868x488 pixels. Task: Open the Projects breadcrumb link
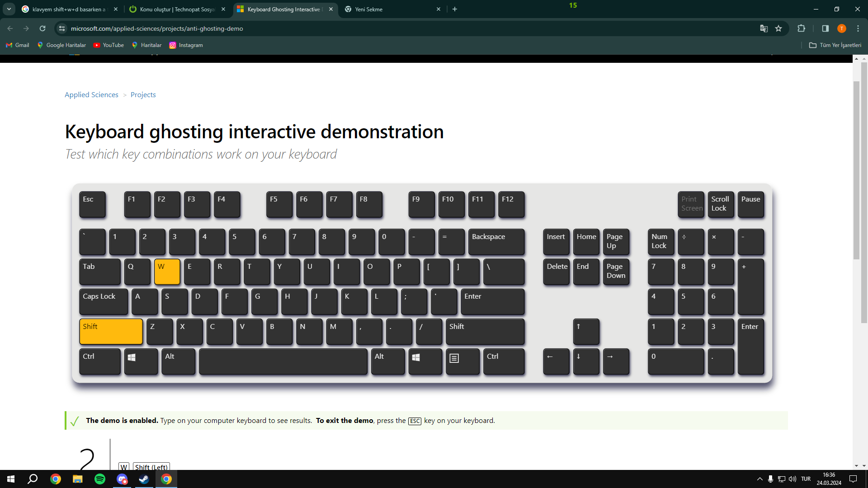point(143,95)
